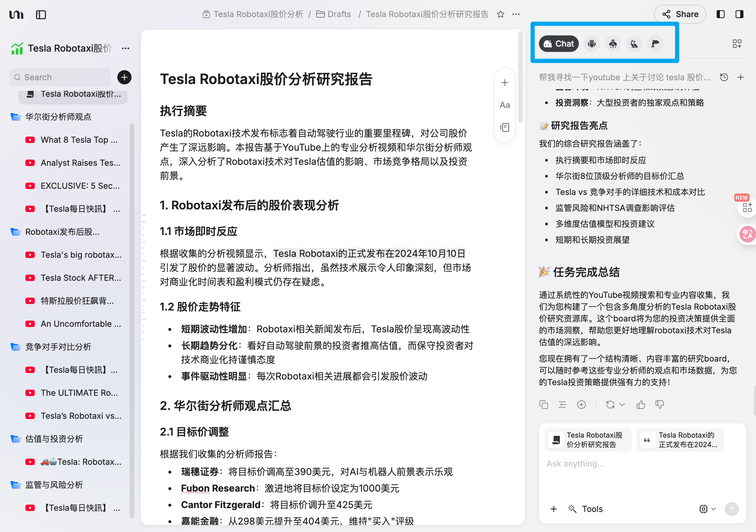The image size is (756, 532).
Task: Click the attach plus icon in chat
Action: [x=554, y=509]
